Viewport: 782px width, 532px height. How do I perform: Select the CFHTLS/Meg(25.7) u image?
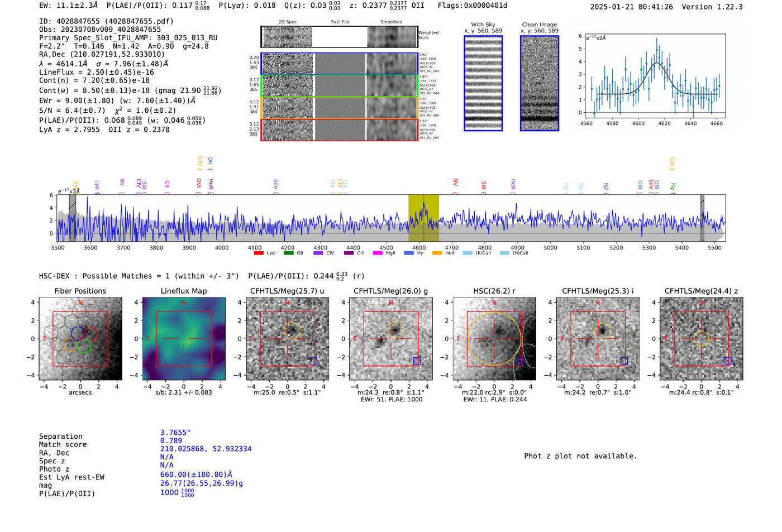[287, 338]
